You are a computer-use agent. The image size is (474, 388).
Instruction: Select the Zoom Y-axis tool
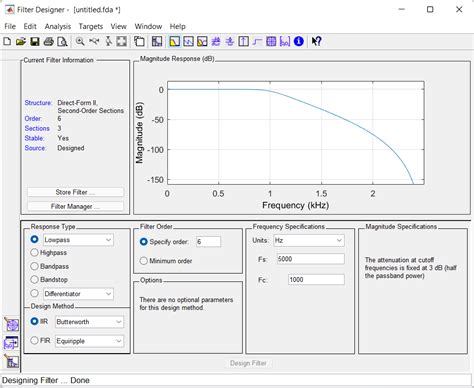(108, 42)
